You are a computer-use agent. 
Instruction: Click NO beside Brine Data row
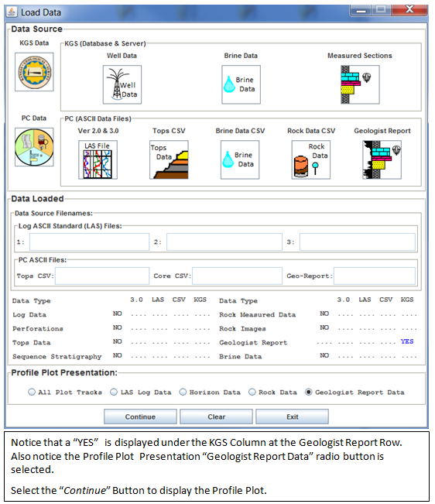click(x=324, y=355)
